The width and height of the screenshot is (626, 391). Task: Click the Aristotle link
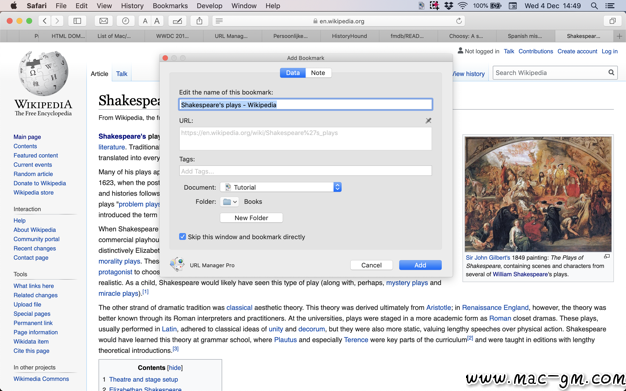[438, 308]
